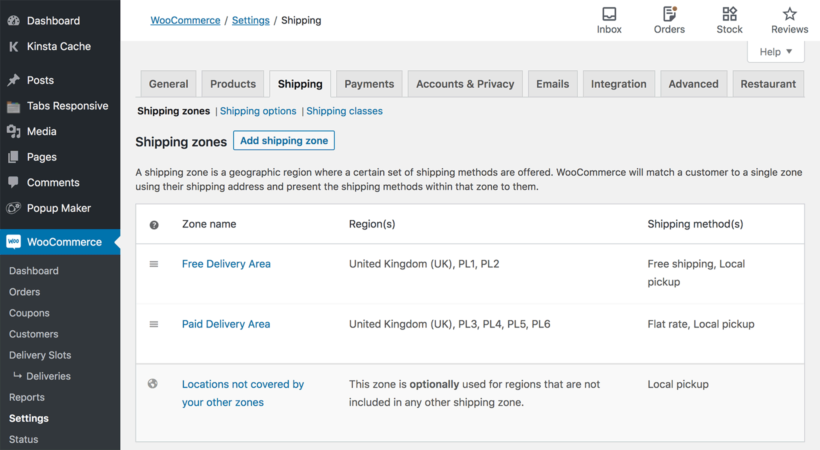The height and width of the screenshot is (450, 820).
Task: Open the Settings submenu item in sidebar
Action: [28, 418]
